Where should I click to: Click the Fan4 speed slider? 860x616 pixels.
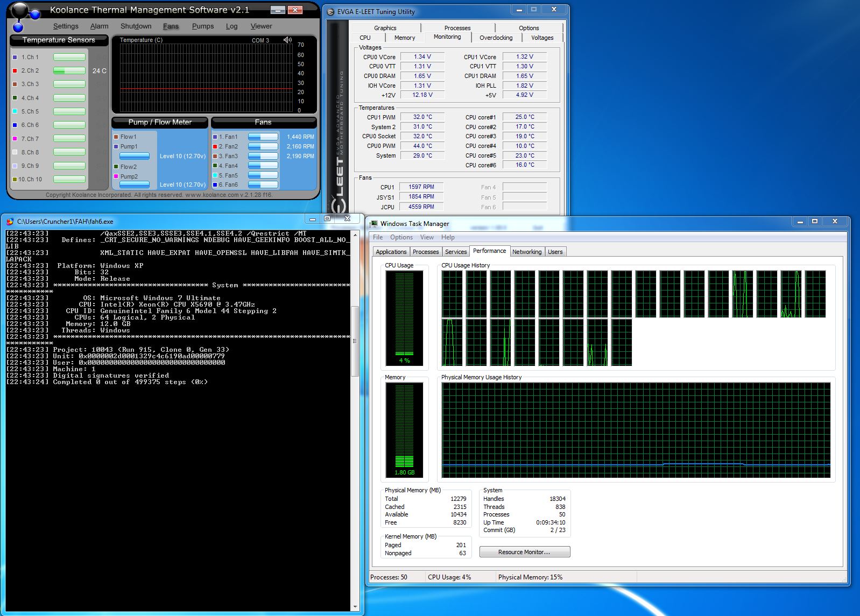tap(263, 166)
